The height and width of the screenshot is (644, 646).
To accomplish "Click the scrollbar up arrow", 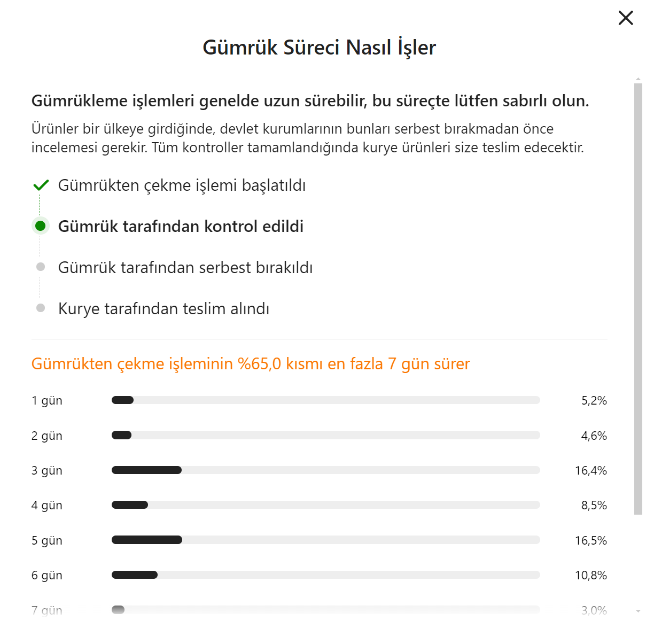I will pos(638,79).
